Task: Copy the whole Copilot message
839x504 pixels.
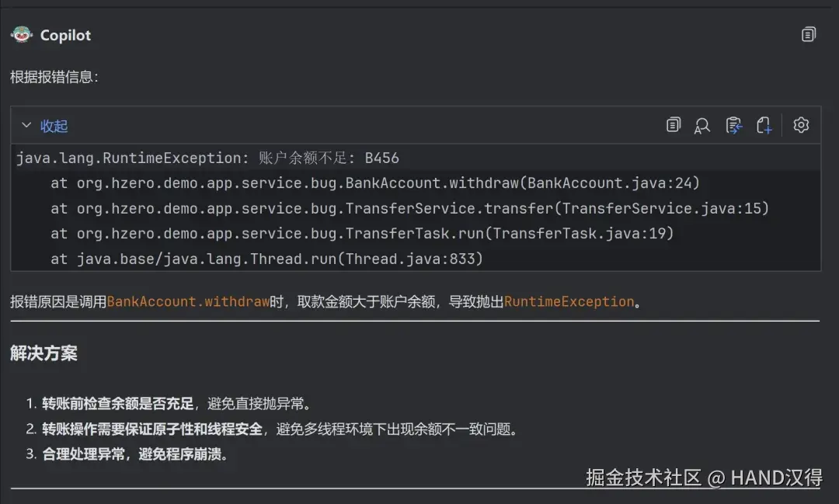Action: (x=809, y=35)
